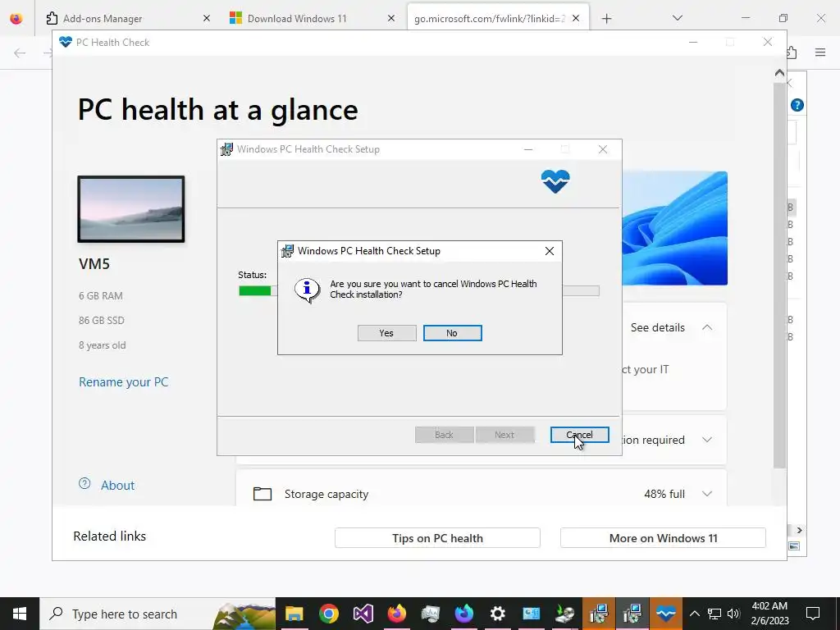840x630 pixels.
Task: Click the About question mark icon
Action: click(84, 483)
